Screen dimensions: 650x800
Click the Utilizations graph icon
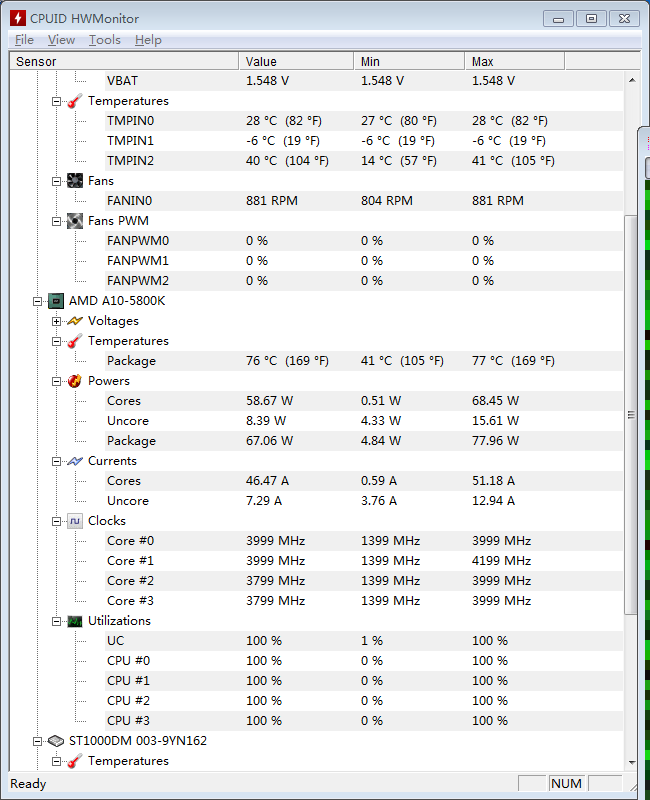[75, 621]
